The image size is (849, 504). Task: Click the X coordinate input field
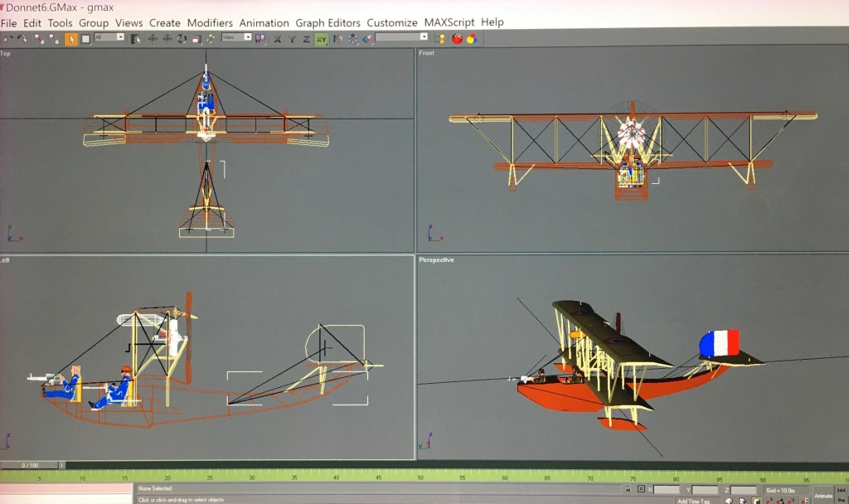(667, 491)
